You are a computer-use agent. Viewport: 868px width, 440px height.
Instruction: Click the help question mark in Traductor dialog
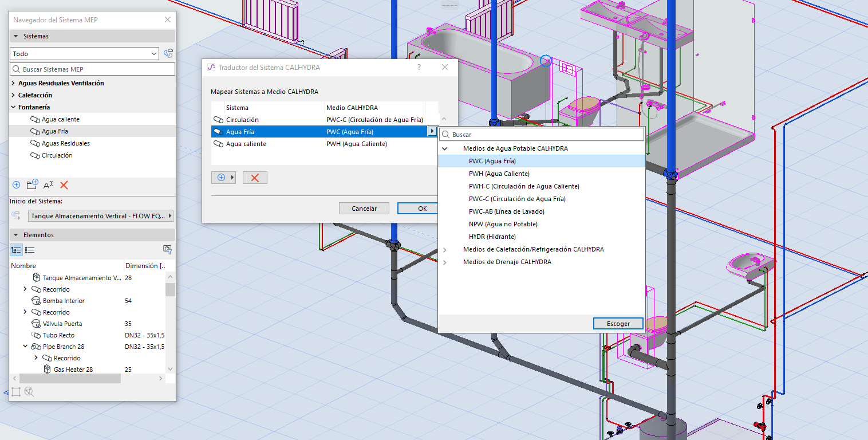419,67
